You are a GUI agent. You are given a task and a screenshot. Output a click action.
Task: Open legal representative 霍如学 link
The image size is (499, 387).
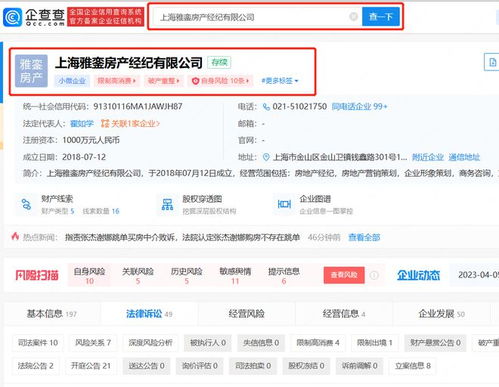(x=81, y=124)
